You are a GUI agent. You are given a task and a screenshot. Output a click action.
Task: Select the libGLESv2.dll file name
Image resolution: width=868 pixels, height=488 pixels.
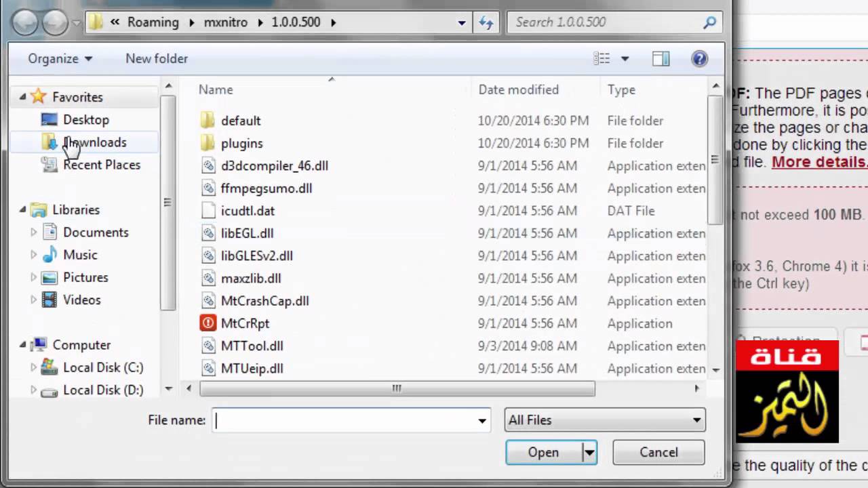point(257,256)
